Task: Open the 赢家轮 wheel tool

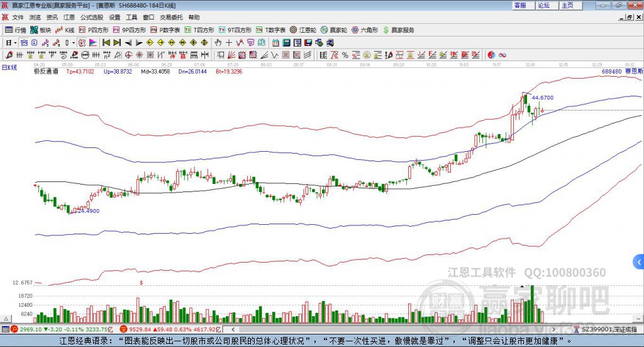Action: [334, 30]
